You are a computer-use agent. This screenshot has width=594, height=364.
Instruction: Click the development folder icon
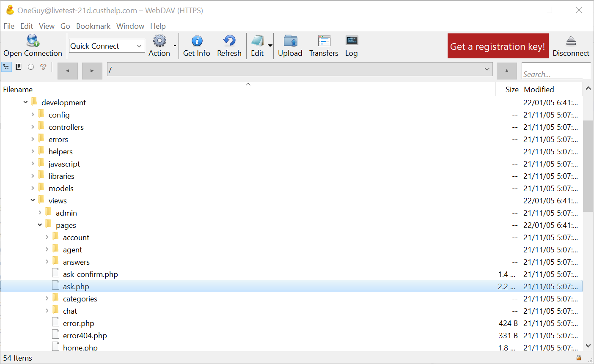(34, 102)
